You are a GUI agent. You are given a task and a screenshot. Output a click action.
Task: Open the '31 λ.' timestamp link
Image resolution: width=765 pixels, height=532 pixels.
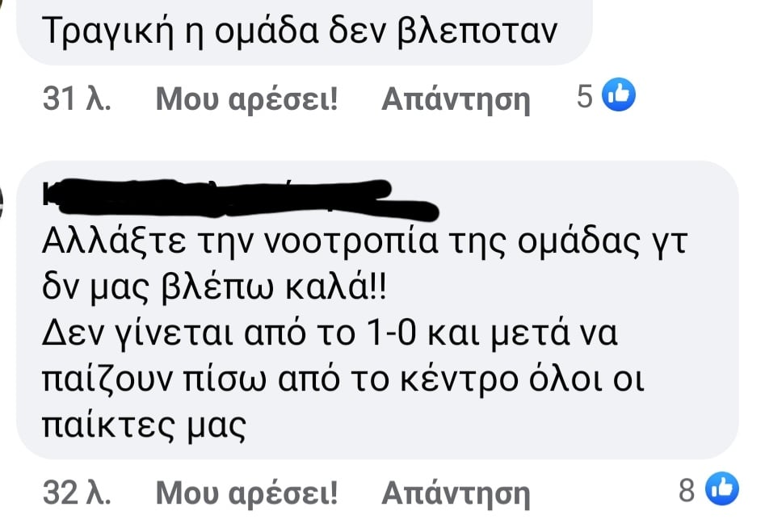(77, 98)
